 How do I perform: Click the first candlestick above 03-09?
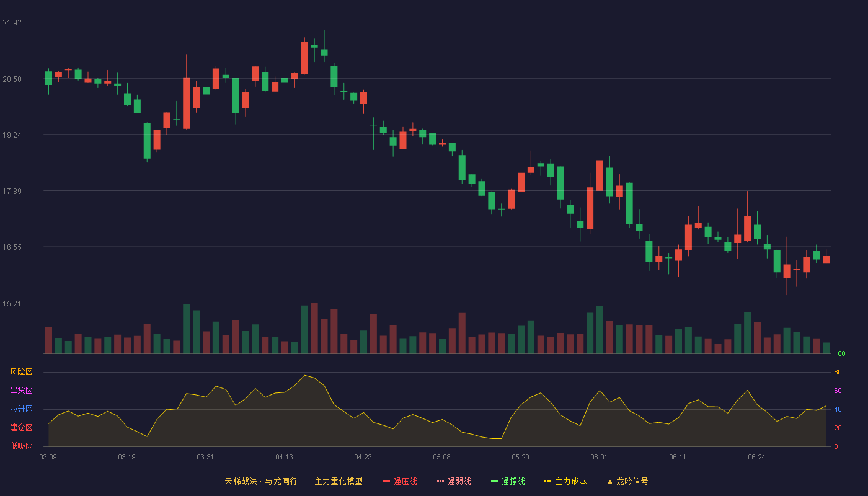[48, 78]
